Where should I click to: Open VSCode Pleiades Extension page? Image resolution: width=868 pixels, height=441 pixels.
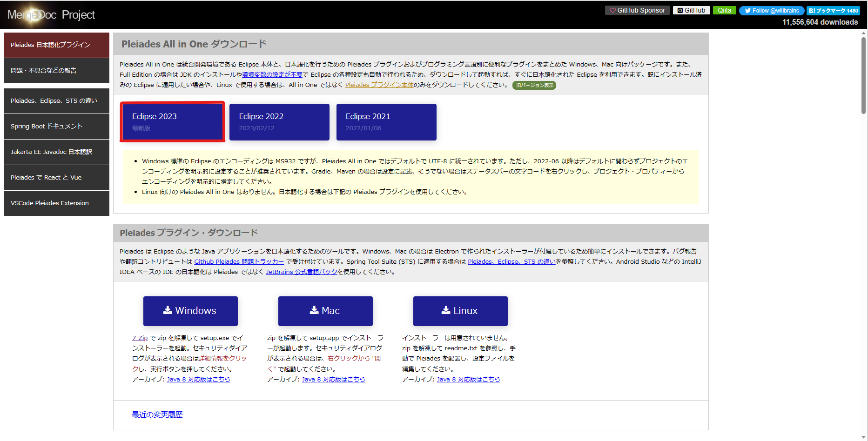coord(56,203)
